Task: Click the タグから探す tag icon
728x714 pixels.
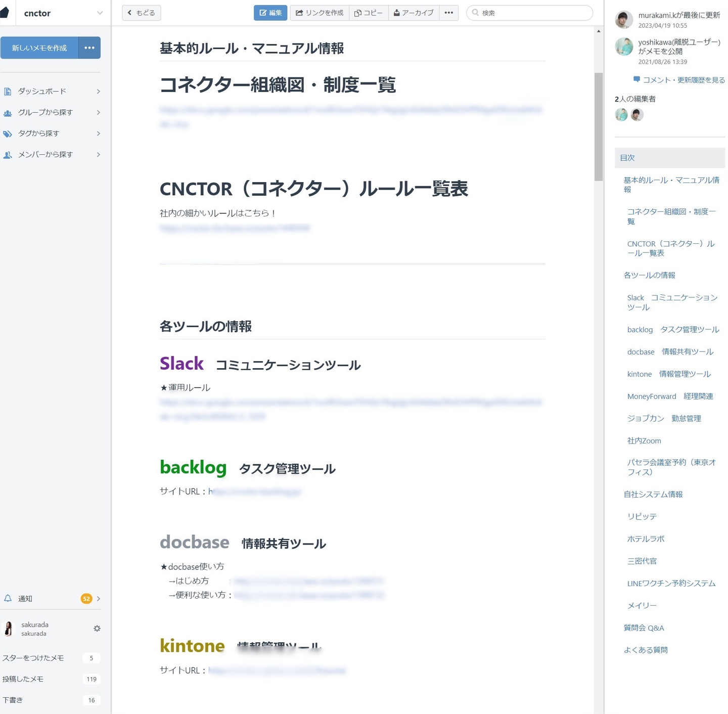Action: pos(8,133)
